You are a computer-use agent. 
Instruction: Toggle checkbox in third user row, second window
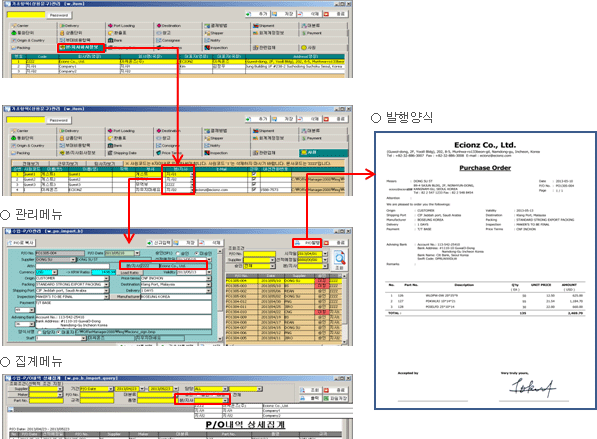(254, 184)
